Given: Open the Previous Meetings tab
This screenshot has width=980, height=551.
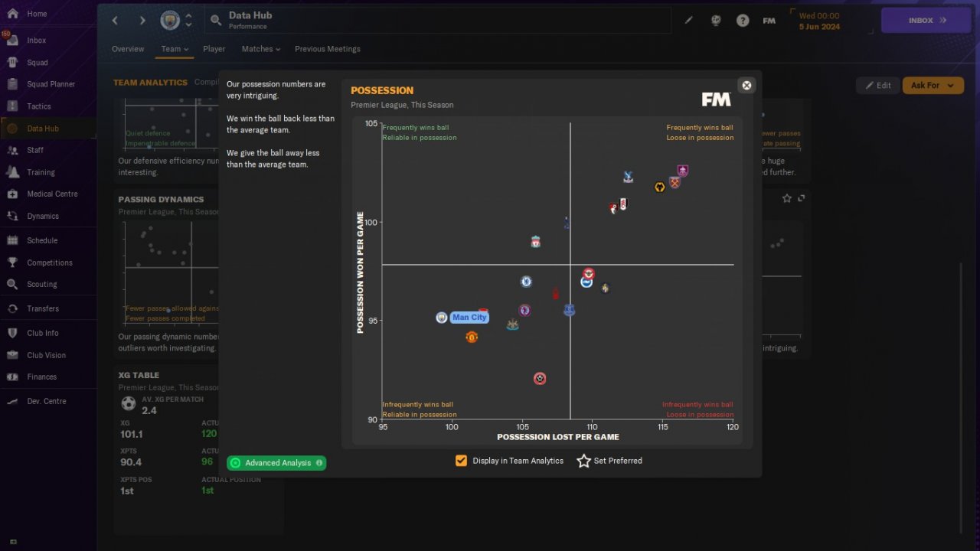Looking at the screenshot, I should tap(328, 49).
